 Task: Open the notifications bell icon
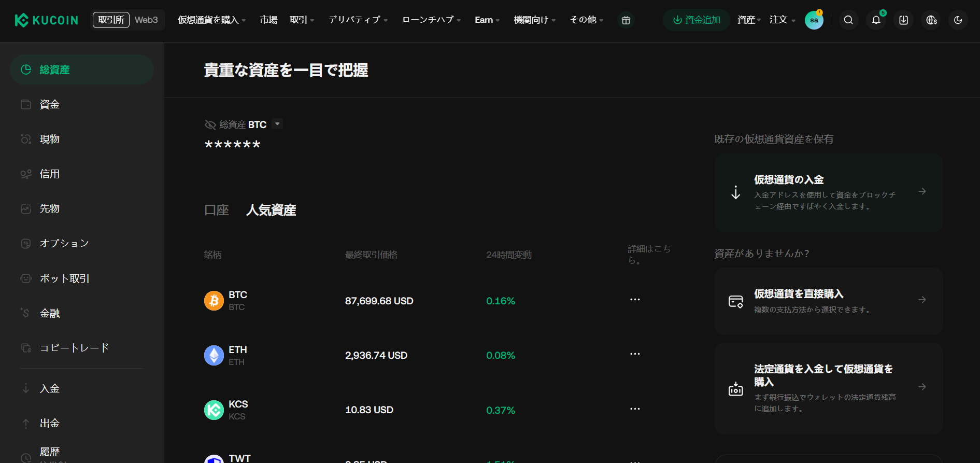coord(876,20)
